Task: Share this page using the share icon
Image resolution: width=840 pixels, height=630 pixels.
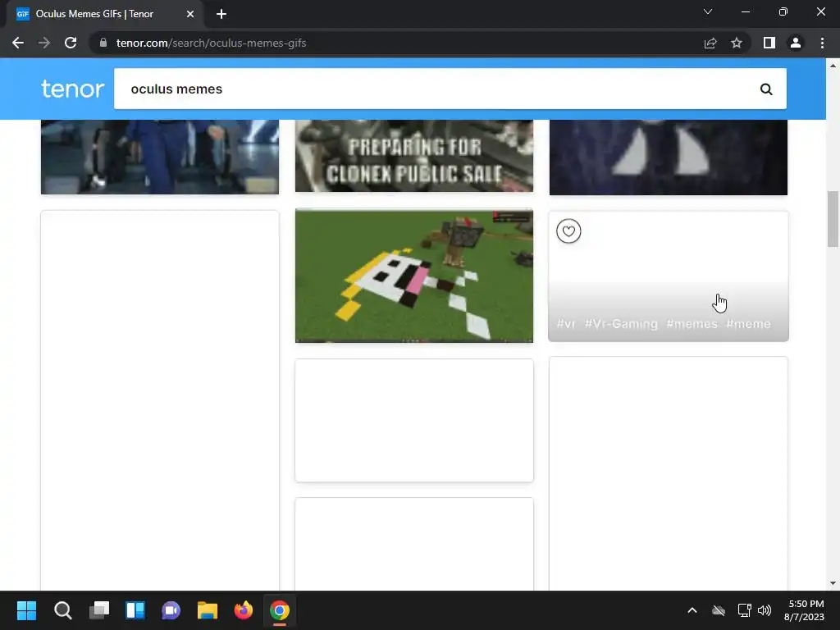Action: tap(710, 43)
